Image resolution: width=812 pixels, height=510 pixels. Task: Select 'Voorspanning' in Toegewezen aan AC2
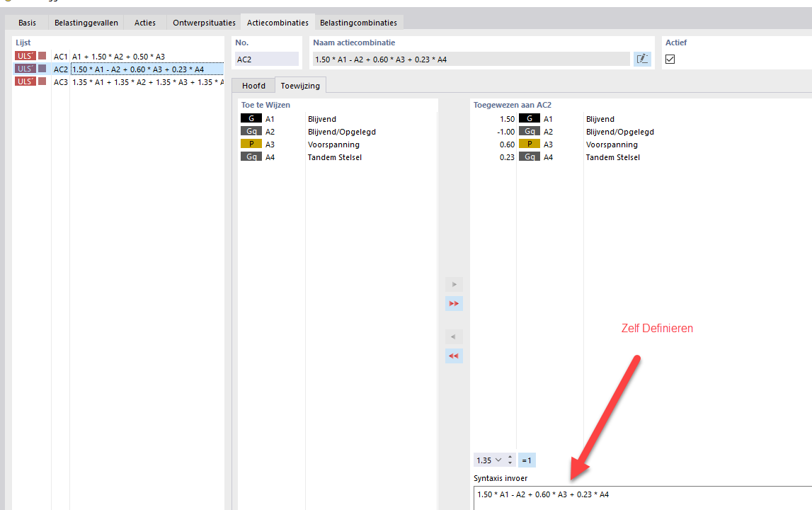tap(612, 144)
